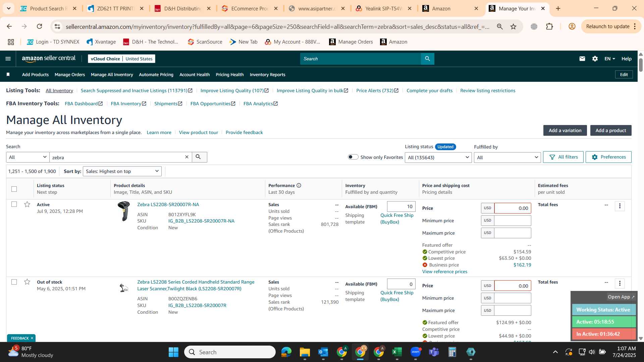Open the three-dot menu for the Out of stock listing
Image resolution: width=644 pixels, height=362 pixels.
pyautogui.click(x=620, y=284)
